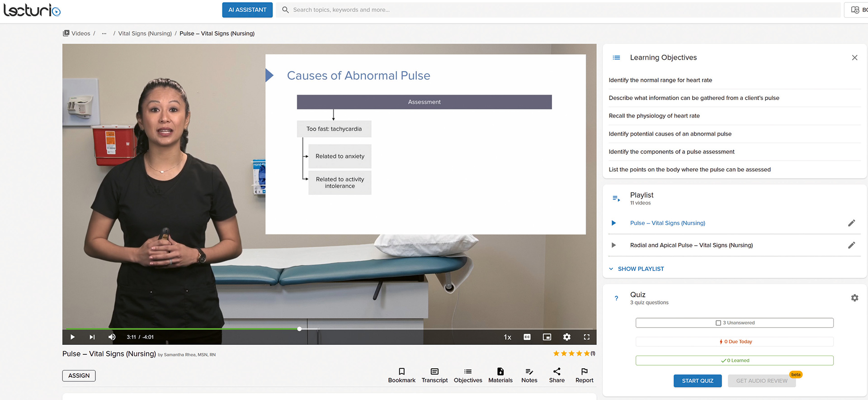
Task: Skip to the next video
Action: tap(92, 337)
